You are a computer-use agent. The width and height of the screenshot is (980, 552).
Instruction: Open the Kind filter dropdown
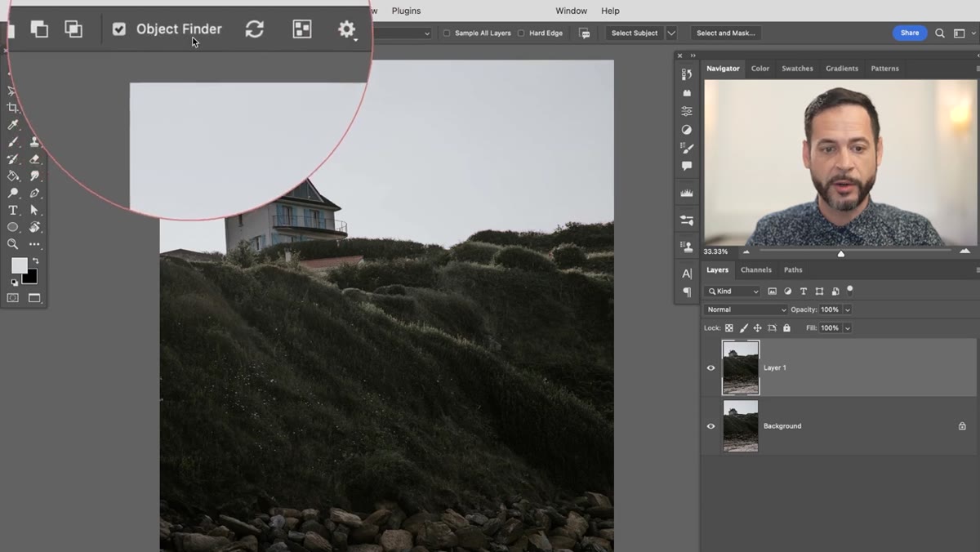(x=733, y=292)
